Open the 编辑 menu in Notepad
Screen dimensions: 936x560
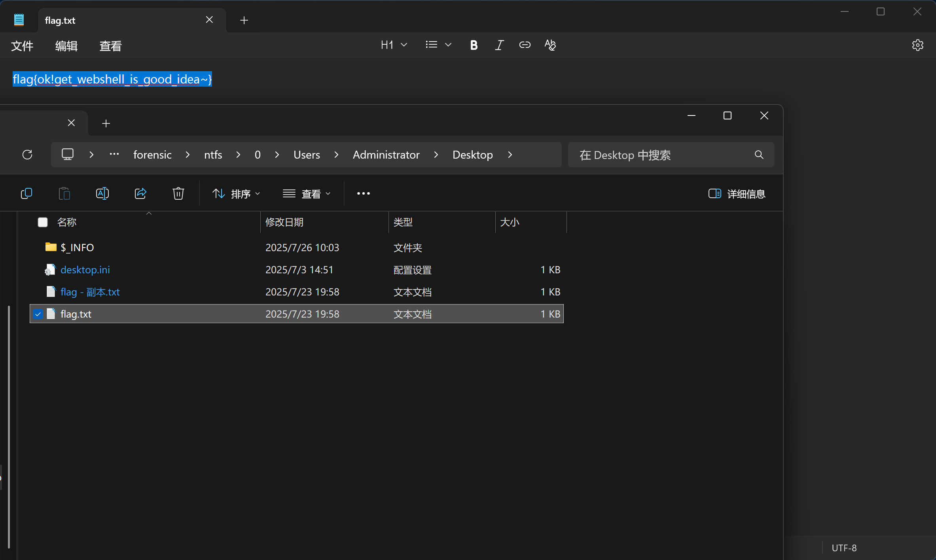[x=66, y=46]
